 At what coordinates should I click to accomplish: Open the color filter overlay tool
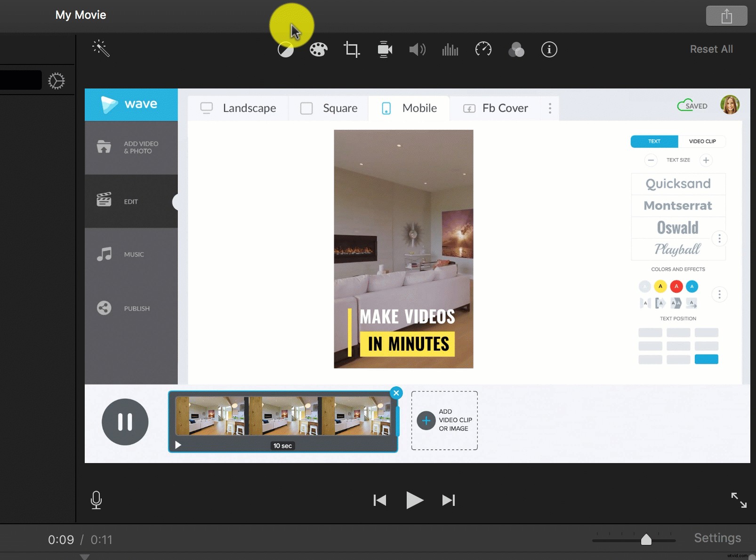click(516, 49)
